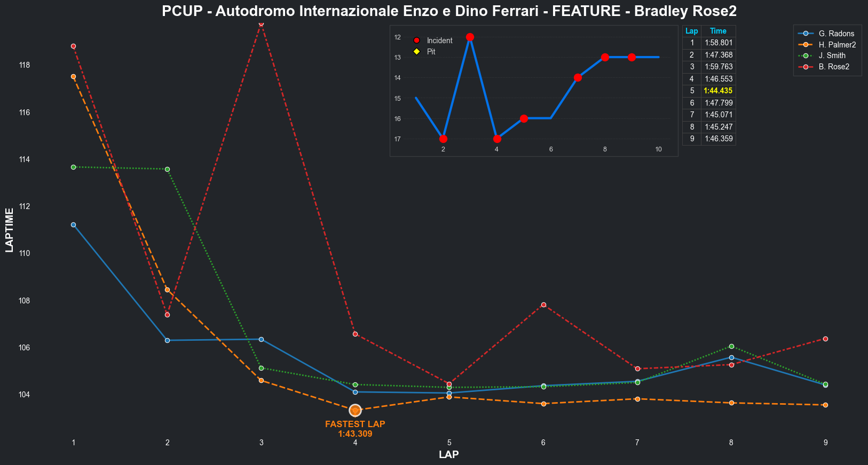868x465 pixels.
Task: Click the chart title text
Action: (x=449, y=11)
